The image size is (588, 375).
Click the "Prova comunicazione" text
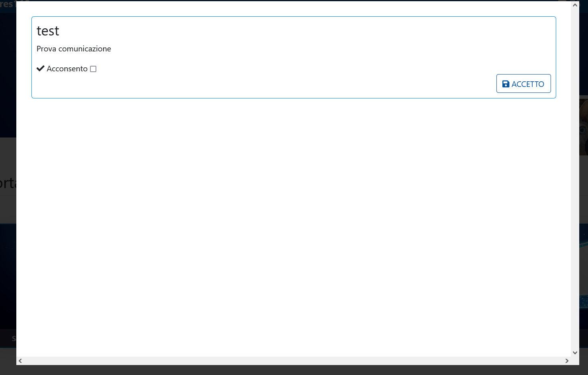(74, 49)
